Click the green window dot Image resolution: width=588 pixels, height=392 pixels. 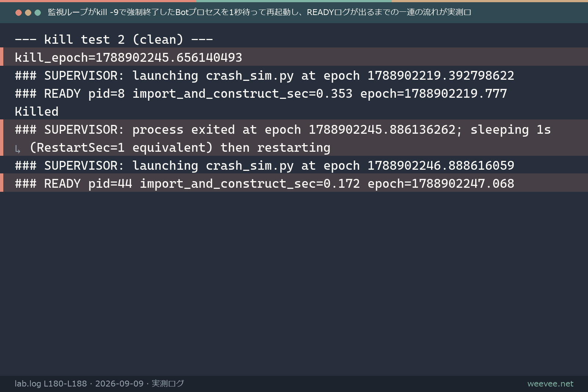pyautogui.click(x=37, y=13)
